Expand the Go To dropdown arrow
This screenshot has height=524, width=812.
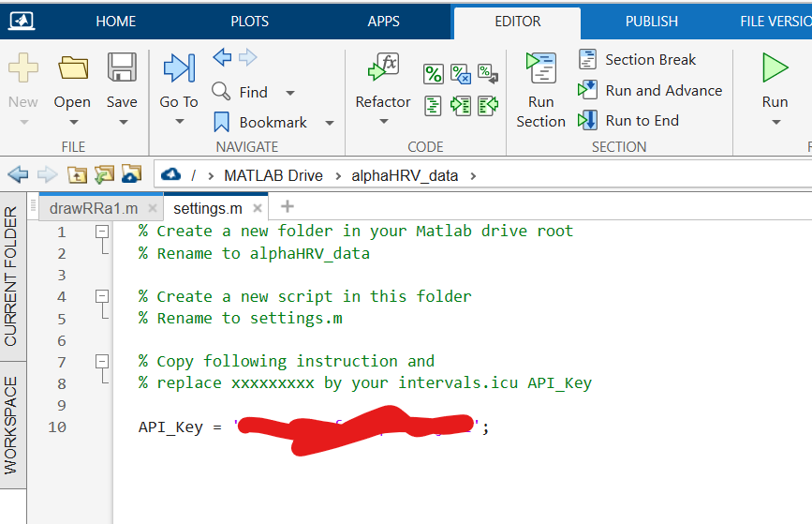180,121
